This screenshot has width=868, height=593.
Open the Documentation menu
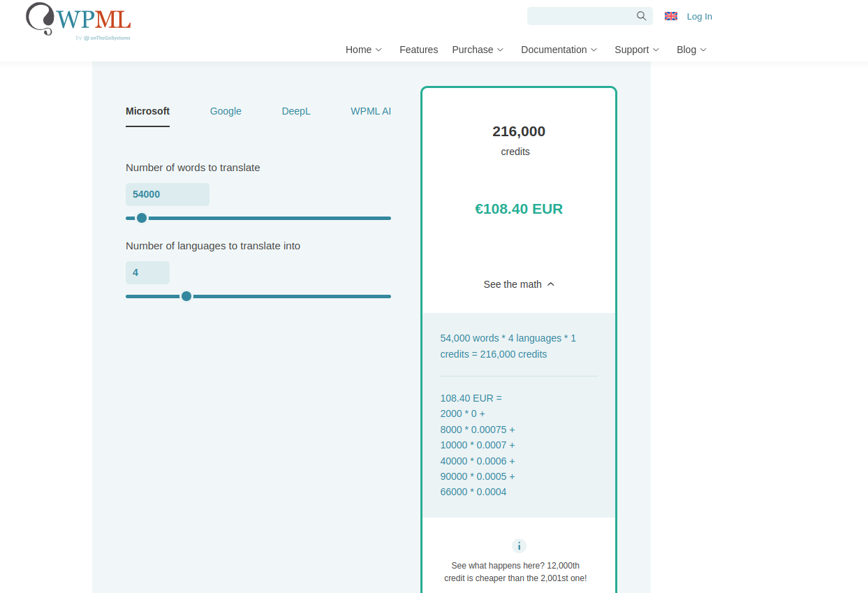[x=554, y=50]
